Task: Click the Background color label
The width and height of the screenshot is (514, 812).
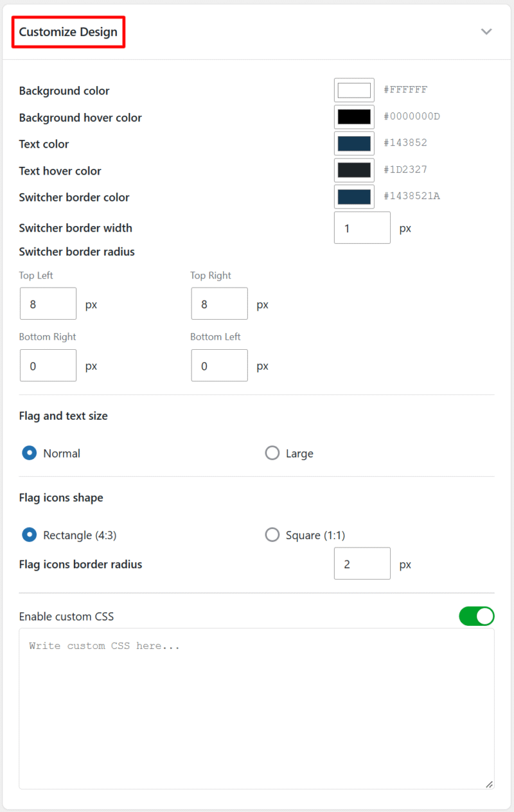Action: 64,91
